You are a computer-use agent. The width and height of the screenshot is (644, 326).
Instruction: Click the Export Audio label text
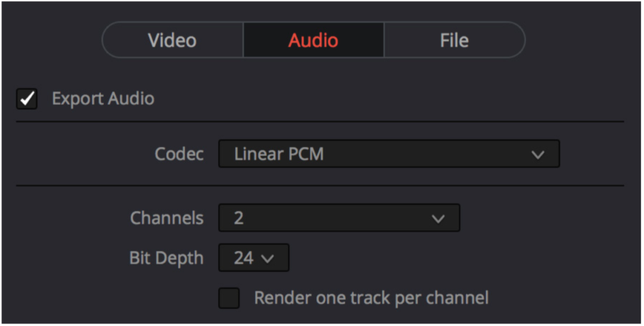(x=103, y=99)
